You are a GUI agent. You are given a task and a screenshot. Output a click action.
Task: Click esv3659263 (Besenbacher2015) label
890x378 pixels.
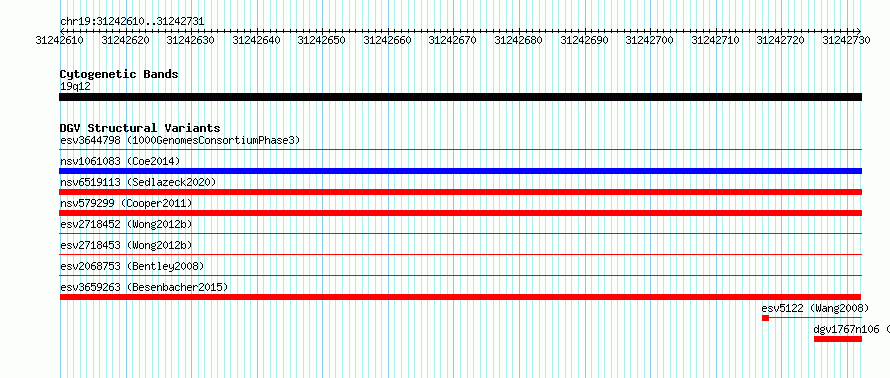(144, 287)
